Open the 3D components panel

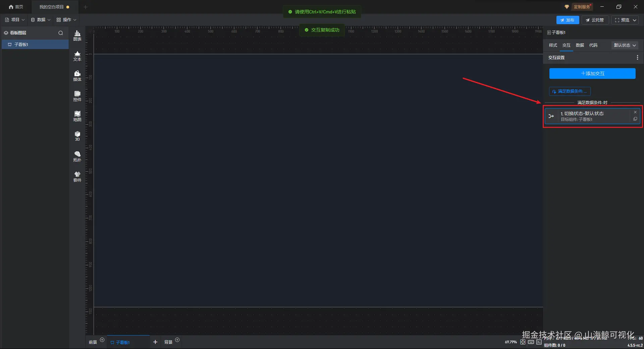[77, 136]
